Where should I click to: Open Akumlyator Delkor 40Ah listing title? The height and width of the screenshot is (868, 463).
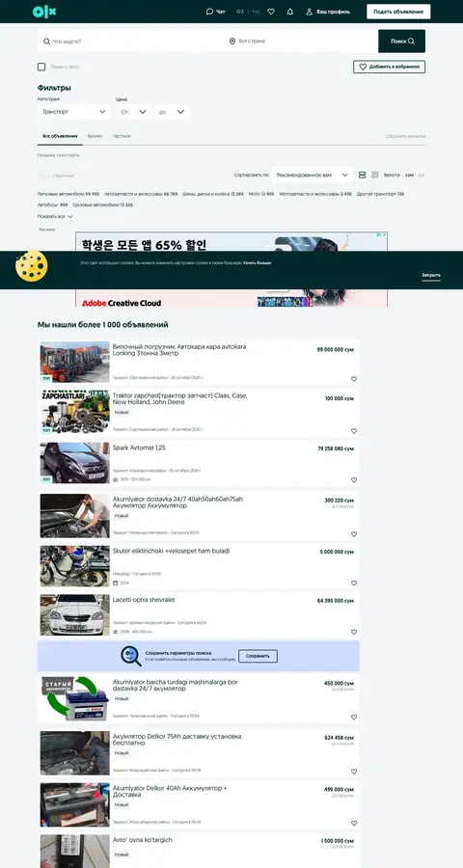(x=170, y=791)
